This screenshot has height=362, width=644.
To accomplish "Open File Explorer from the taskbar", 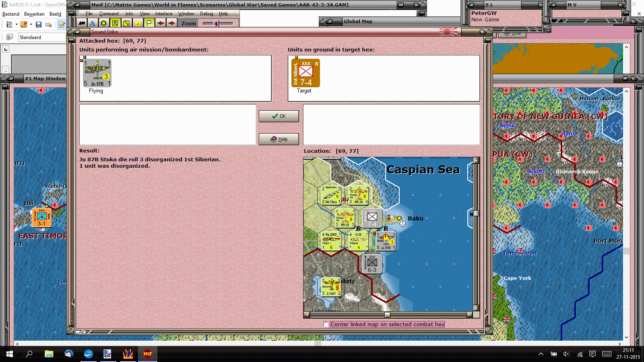I will coord(49,354).
